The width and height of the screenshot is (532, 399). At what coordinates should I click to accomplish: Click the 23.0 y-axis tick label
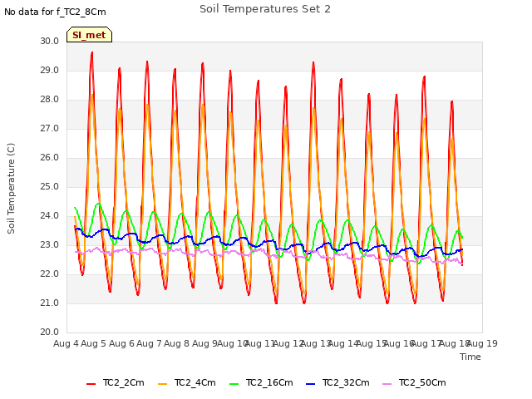[50, 245]
